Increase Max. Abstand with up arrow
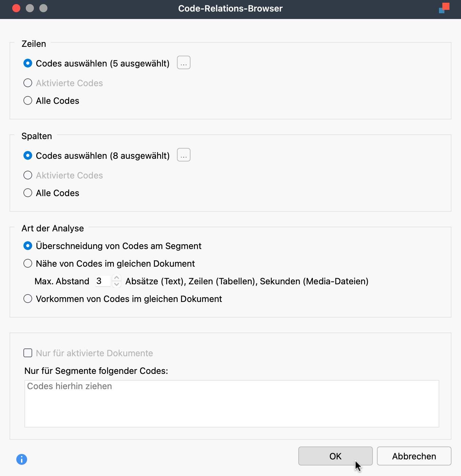The height and width of the screenshot is (476, 461). tap(117, 278)
